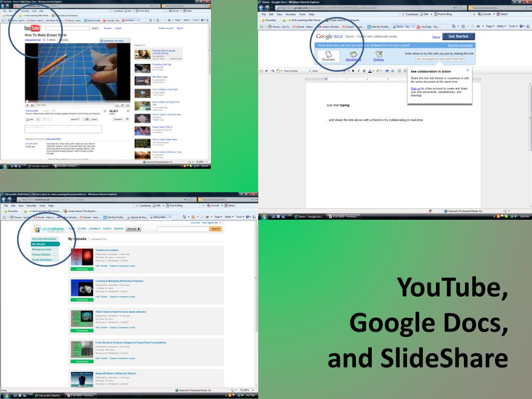
Task: Open CHANNELS in SlideShare navigation
Action: tap(95, 229)
